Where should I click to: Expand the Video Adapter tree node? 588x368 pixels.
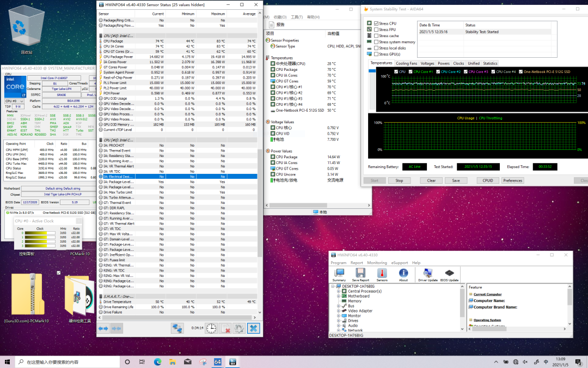coord(338,311)
